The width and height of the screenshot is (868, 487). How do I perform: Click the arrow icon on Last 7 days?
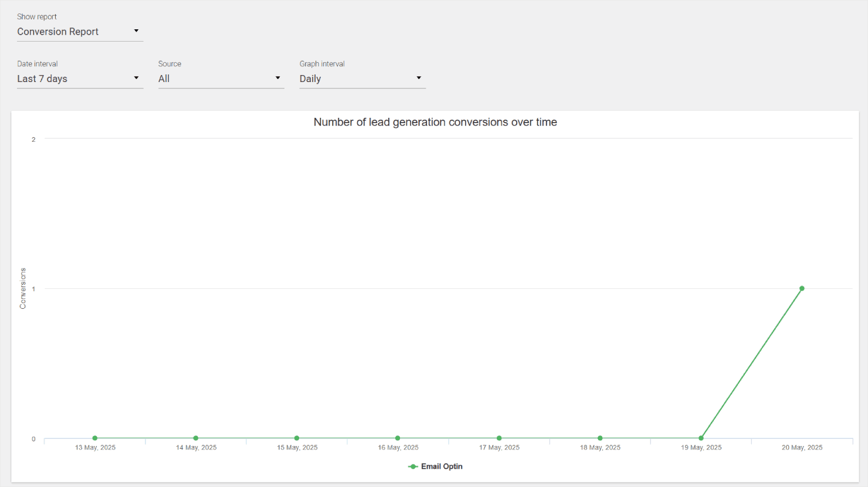pos(136,77)
